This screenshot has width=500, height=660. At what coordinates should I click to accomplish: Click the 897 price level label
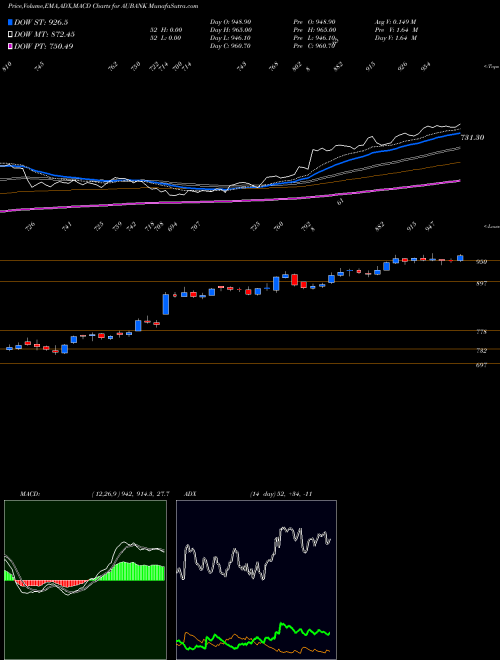[x=481, y=284]
